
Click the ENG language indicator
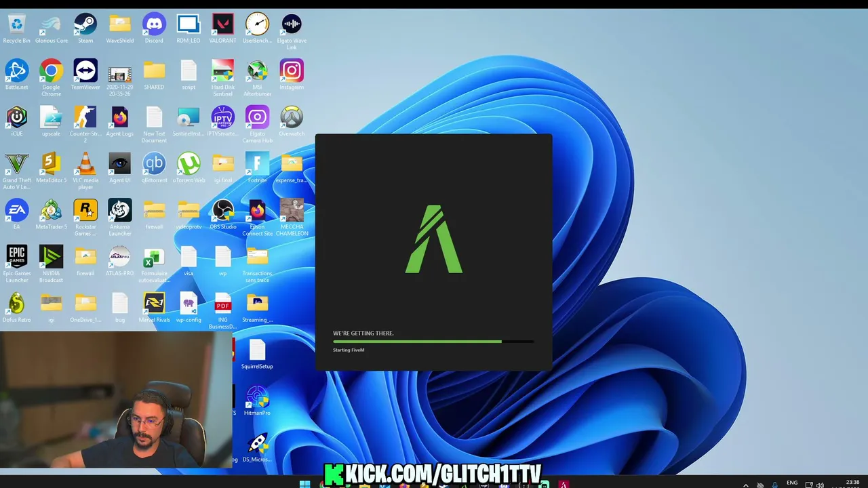(792, 483)
